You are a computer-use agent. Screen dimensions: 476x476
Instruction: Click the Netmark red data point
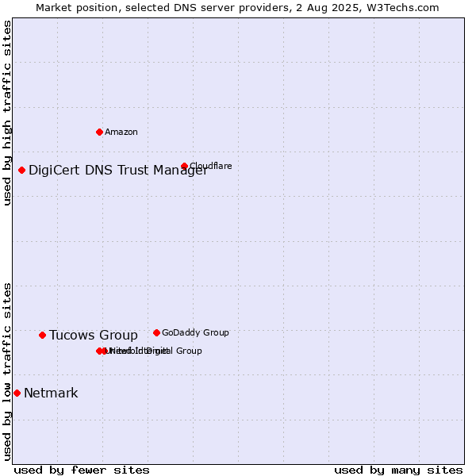click(17, 393)
